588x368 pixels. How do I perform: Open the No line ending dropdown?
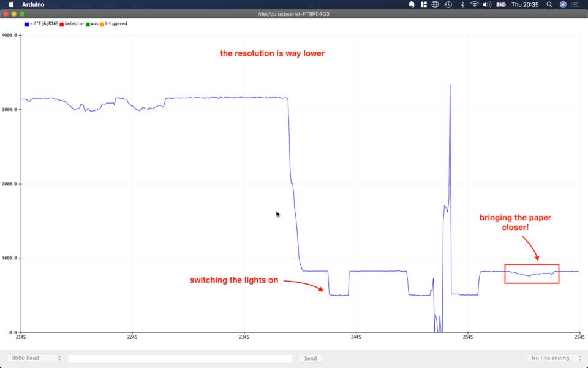(x=555, y=358)
